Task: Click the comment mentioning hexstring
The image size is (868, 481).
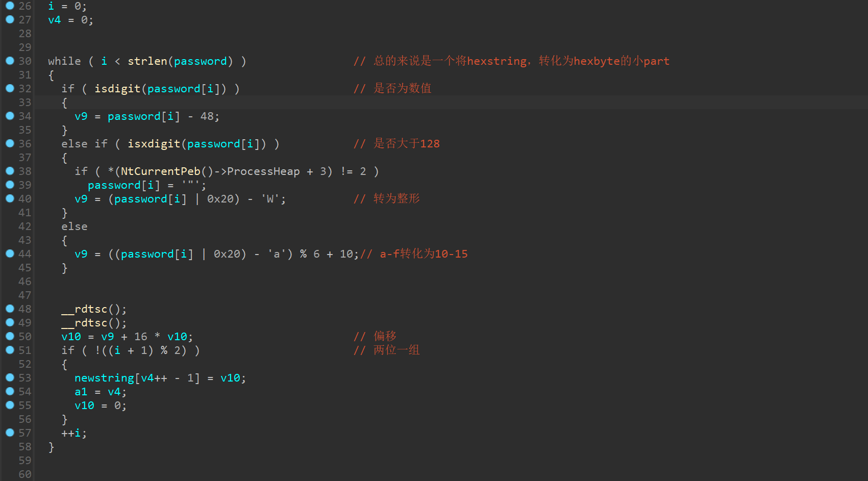Action: [x=511, y=61]
